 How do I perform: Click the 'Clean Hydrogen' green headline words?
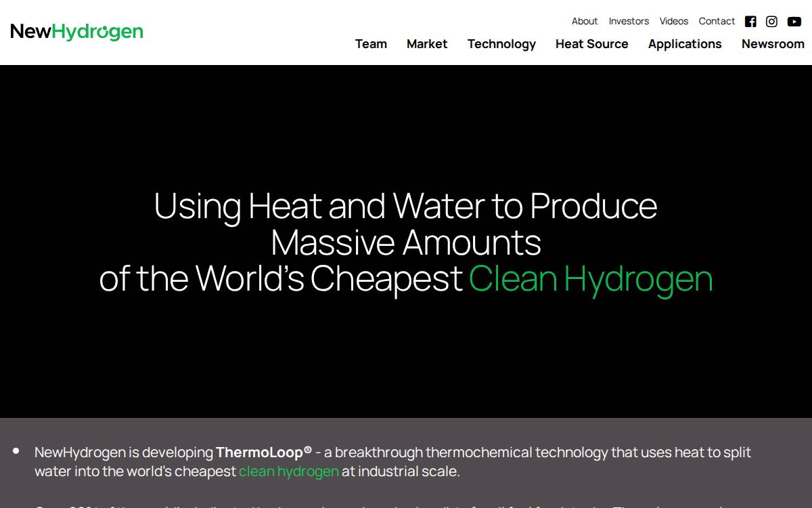coord(591,279)
